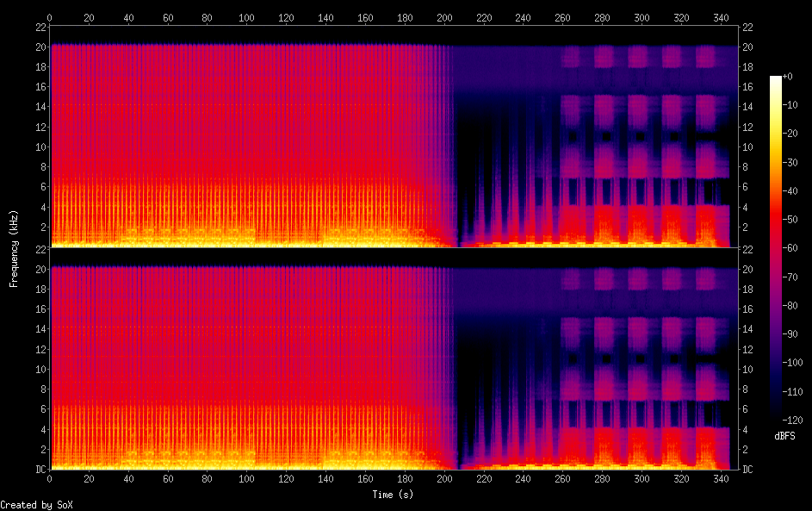Screen dimensions: 812x511
Task: Click the 100 tick on the bottom time axis
Action: tap(247, 478)
